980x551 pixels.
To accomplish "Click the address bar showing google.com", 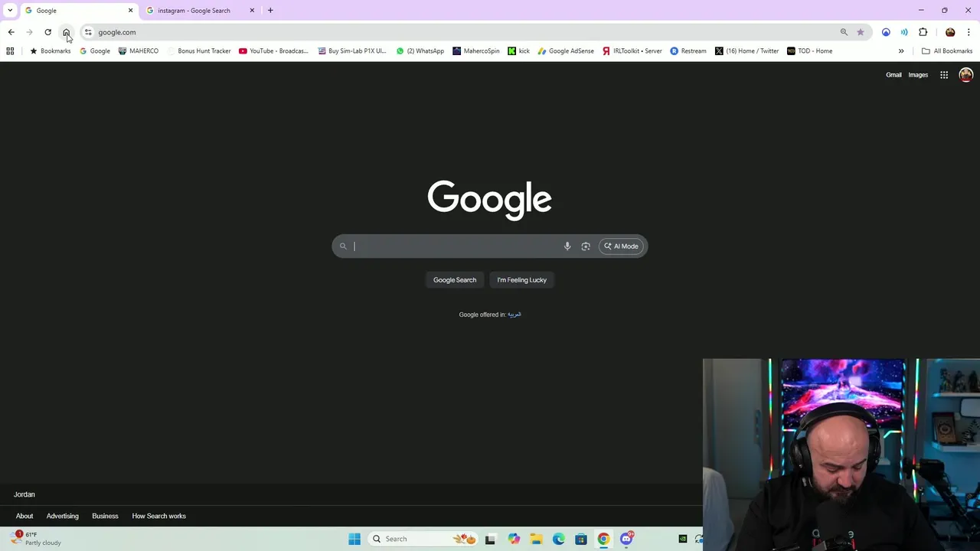I will click(x=459, y=32).
